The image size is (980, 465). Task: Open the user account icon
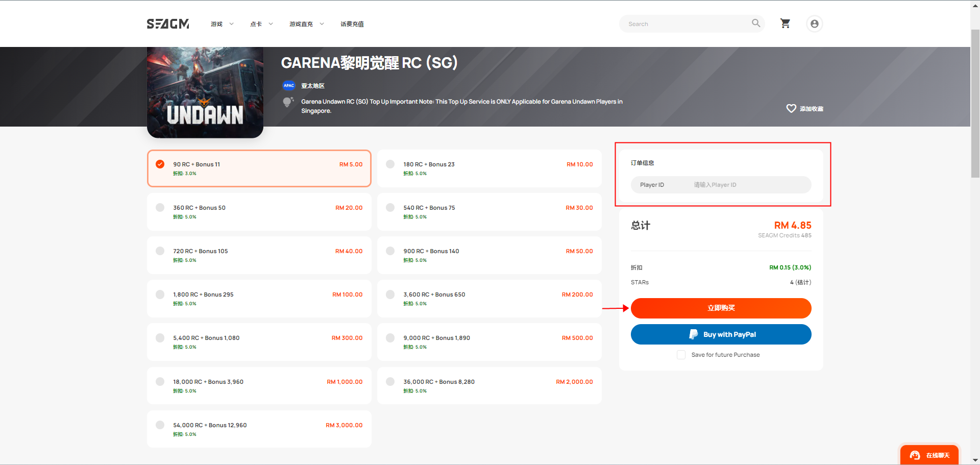tap(815, 23)
